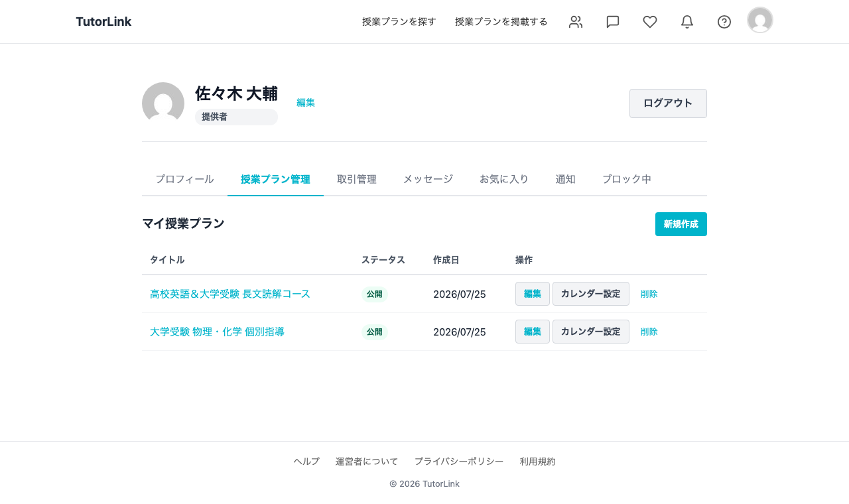Open 授業プランを掲載する in the header
Viewport: 849px width, 504px height.
tap(501, 22)
